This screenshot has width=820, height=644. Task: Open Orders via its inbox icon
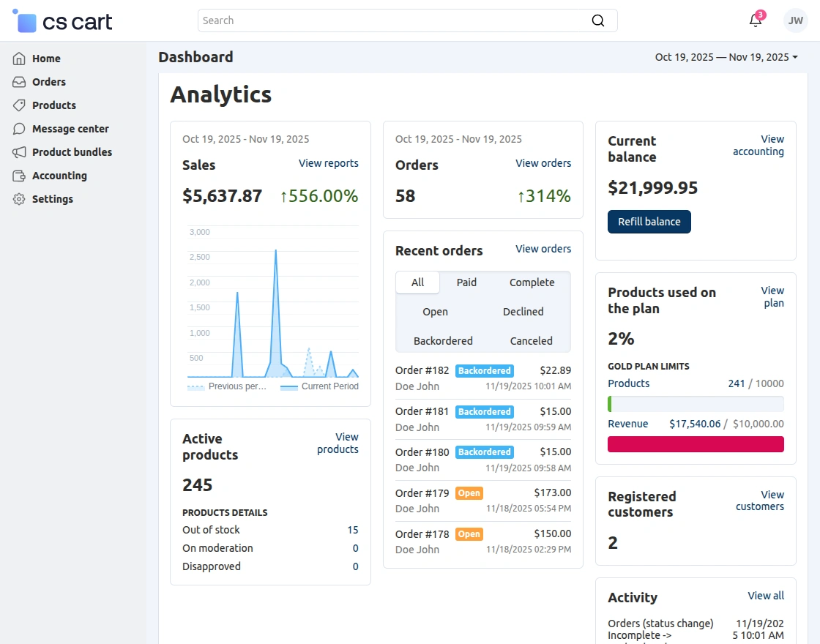(19, 82)
